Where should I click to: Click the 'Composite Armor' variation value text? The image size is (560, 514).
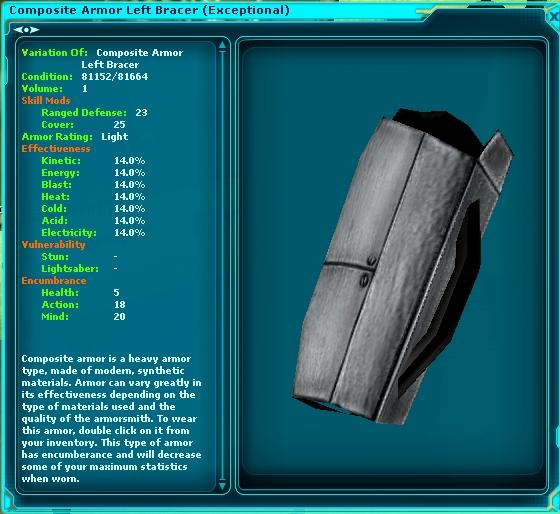tap(140, 53)
